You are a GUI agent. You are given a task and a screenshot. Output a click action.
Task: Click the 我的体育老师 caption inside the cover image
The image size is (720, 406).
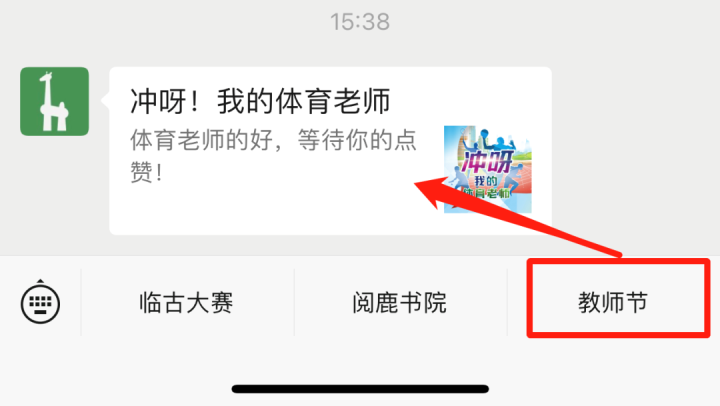point(486,187)
